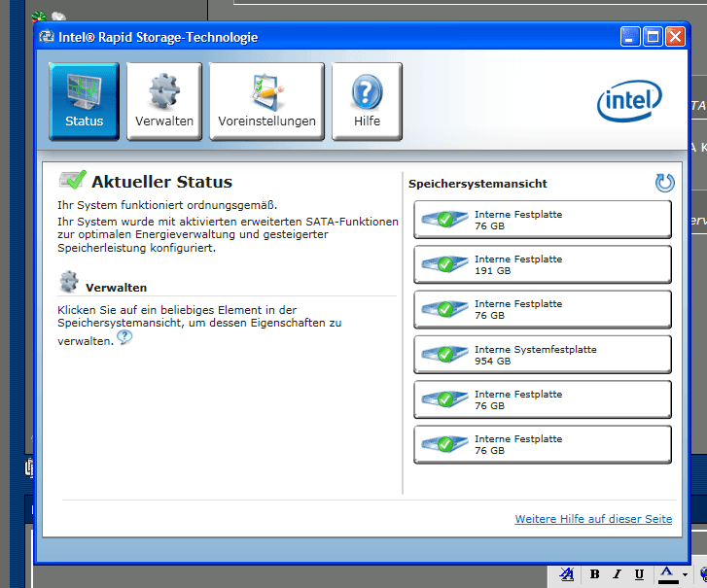Viewport: 707px width, 588px height.
Task: Click the title bar application icon
Action: click(x=47, y=37)
